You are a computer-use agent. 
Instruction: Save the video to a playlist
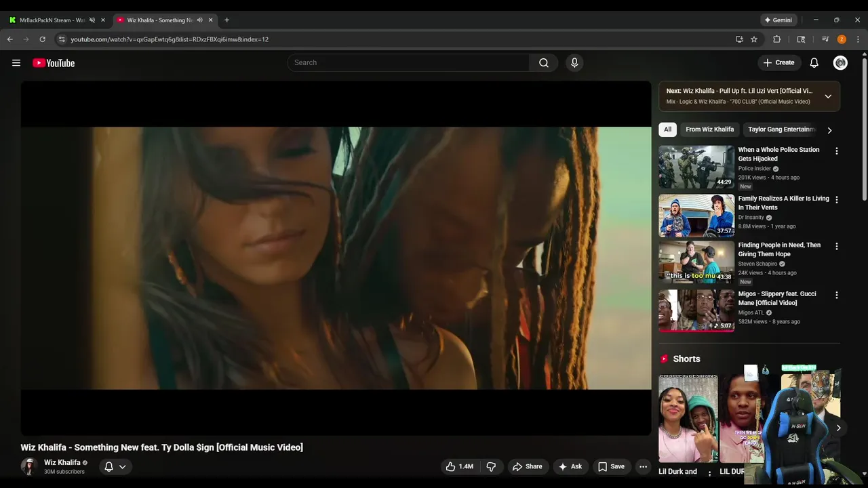pos(610,466)
